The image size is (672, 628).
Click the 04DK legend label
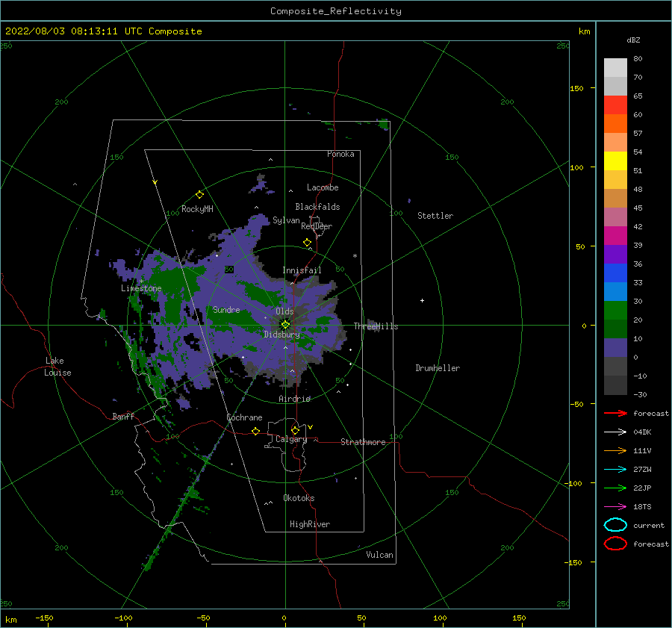(x=642, y=432)
